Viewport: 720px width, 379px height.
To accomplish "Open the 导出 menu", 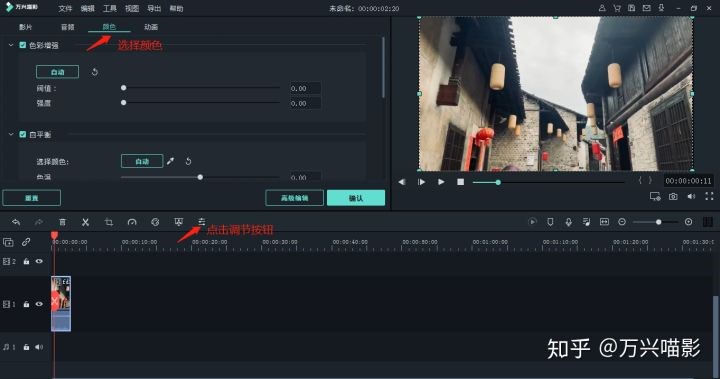I will [x=154, y=8].
